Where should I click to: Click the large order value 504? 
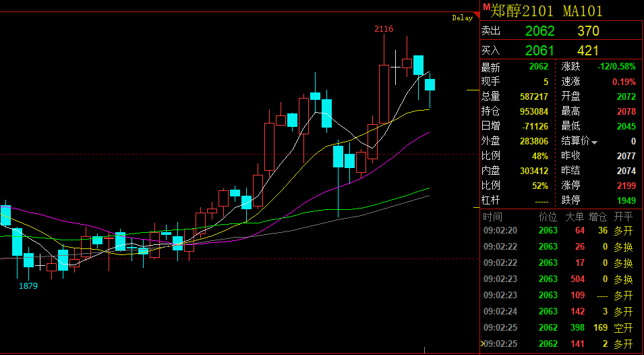click(577, 279)
